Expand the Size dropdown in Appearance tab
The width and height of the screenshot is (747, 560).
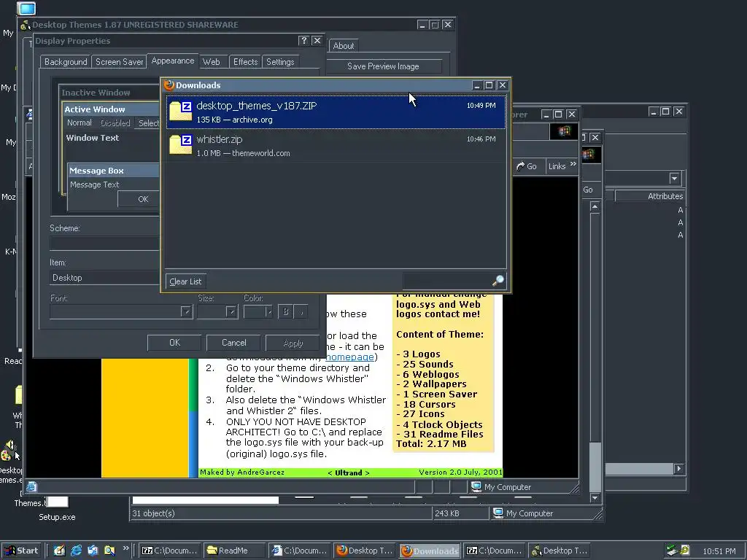231,312
